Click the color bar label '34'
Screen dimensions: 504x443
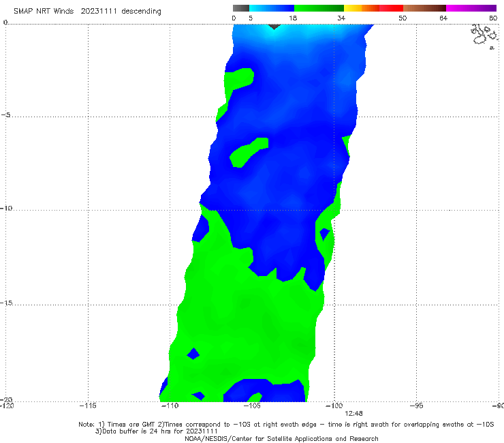tap(341, 18)
